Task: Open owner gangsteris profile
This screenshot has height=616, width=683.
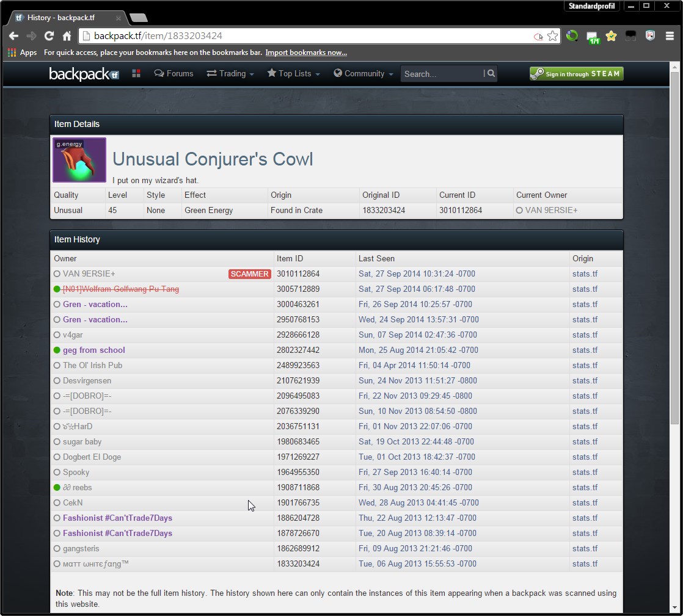Action: (x=81, y=548)
